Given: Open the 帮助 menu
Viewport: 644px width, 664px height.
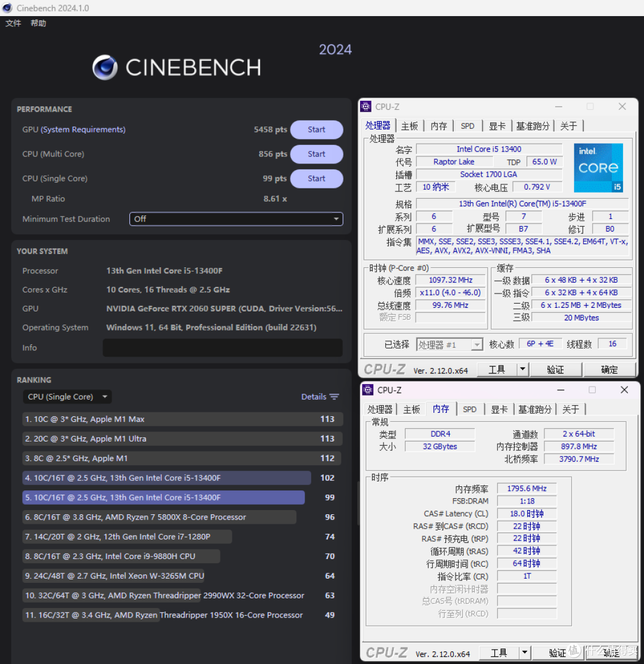Looking at the screenshot, I should click(38, 23).
